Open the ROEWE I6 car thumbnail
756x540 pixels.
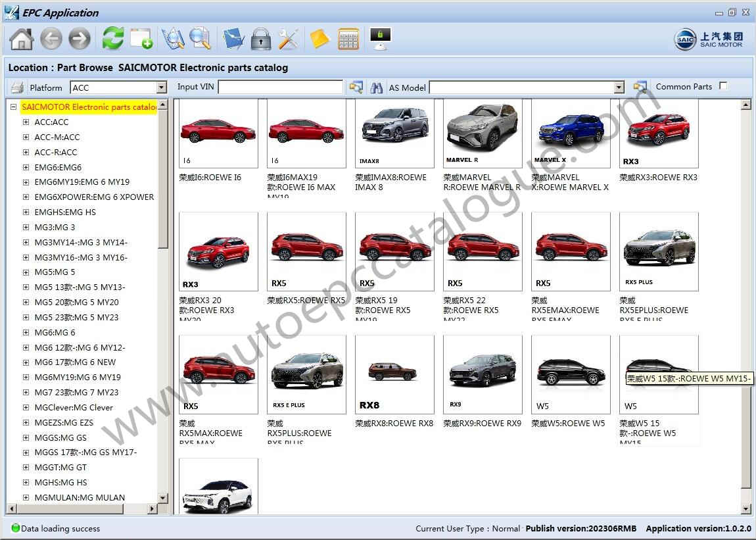[x=218, y=134]
